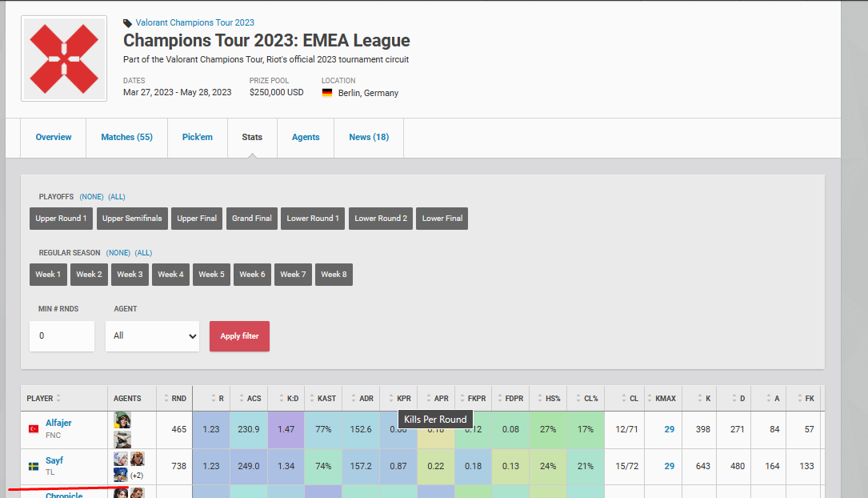The image size is (868, 498).
Task: Toggle the Lower Final filter
Action: 442,219
